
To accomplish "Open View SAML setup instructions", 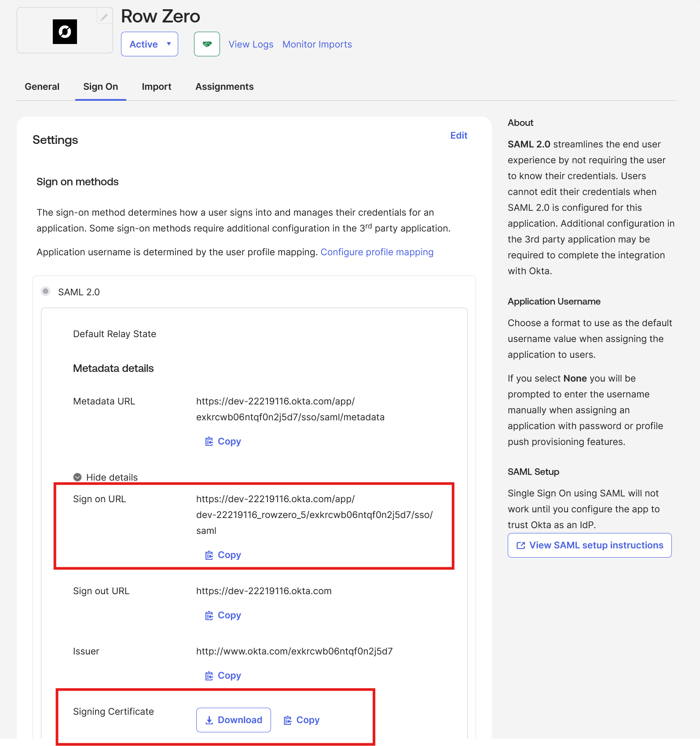I will (590, 545).
